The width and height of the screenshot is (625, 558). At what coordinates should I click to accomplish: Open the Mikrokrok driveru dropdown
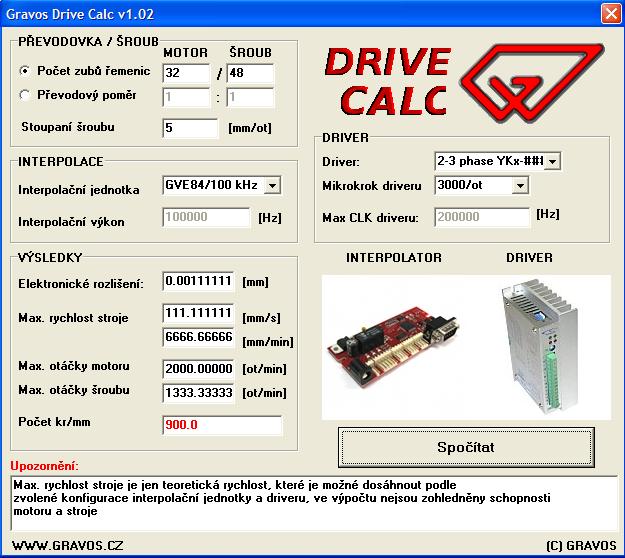click(x=519, y=185)
